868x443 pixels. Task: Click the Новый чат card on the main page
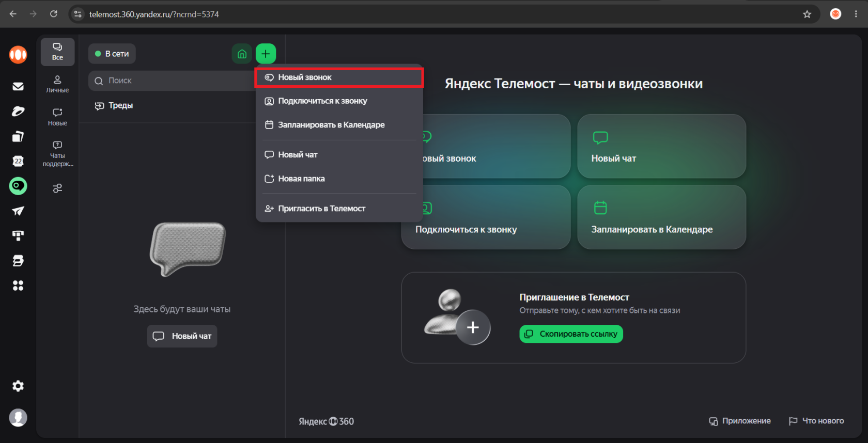point(661,146)
